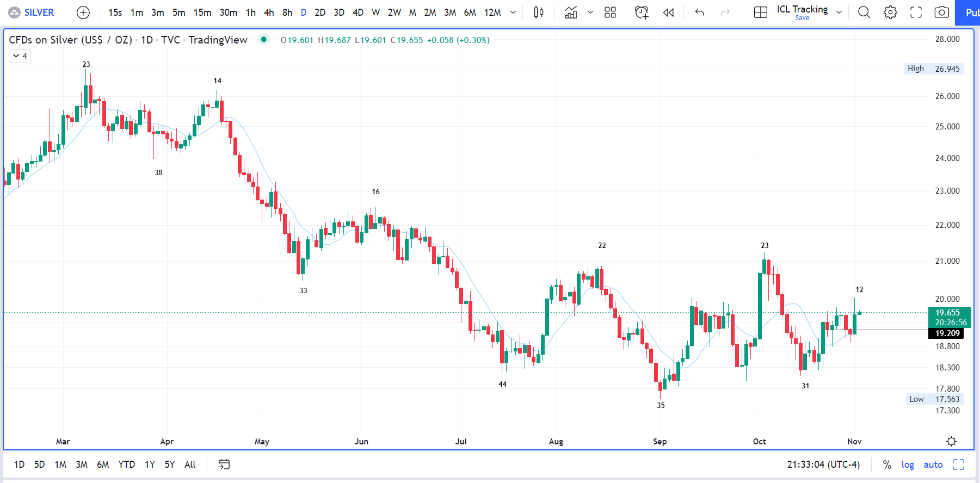
Task: Choose the 15m interval
Action: [202, 13]
